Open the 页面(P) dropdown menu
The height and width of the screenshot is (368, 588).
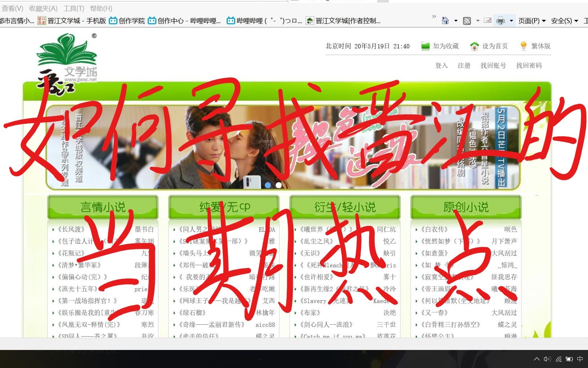(532, 21)
